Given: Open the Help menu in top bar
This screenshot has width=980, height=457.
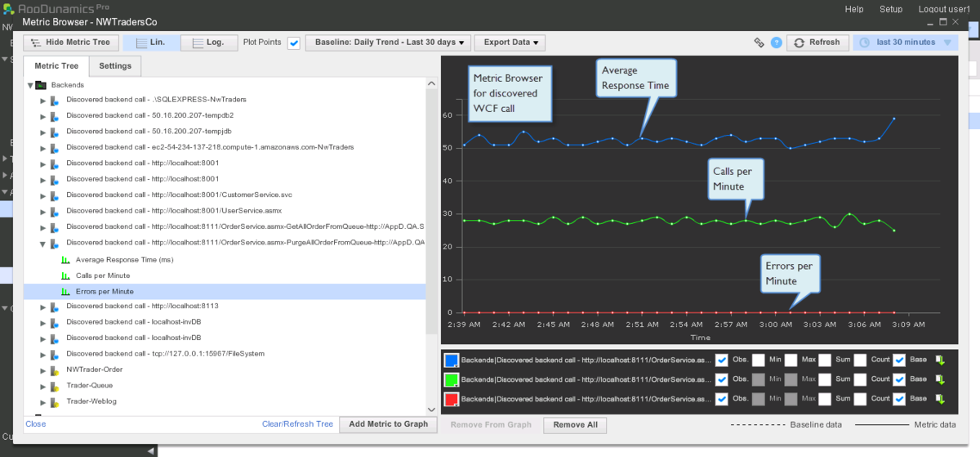Looking at the screenshot, I should (x=854, y=9).
